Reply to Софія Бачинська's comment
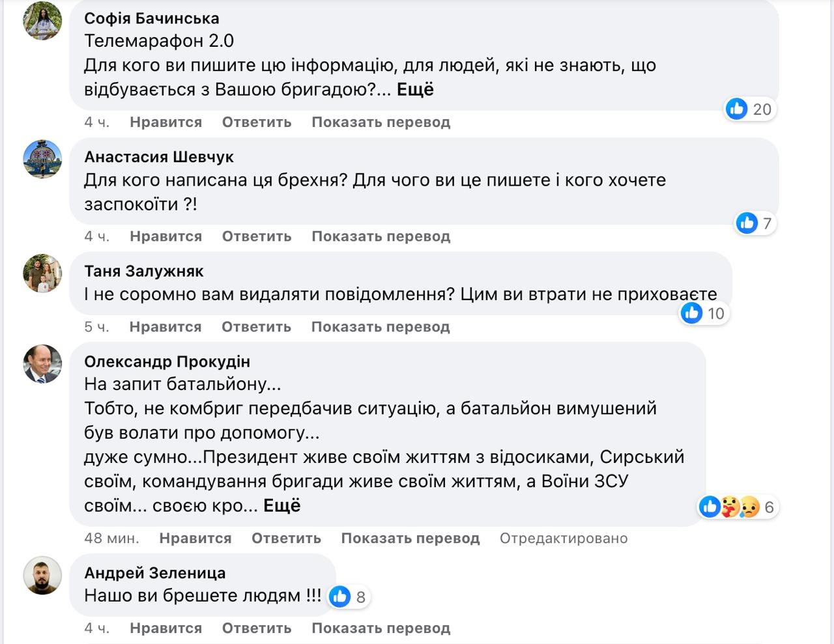 click(x=257, y=122)
